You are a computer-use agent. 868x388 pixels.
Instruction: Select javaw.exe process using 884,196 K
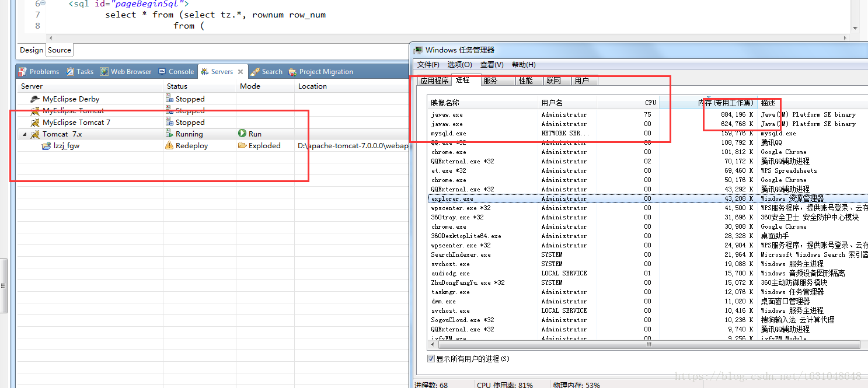point(648,114)
